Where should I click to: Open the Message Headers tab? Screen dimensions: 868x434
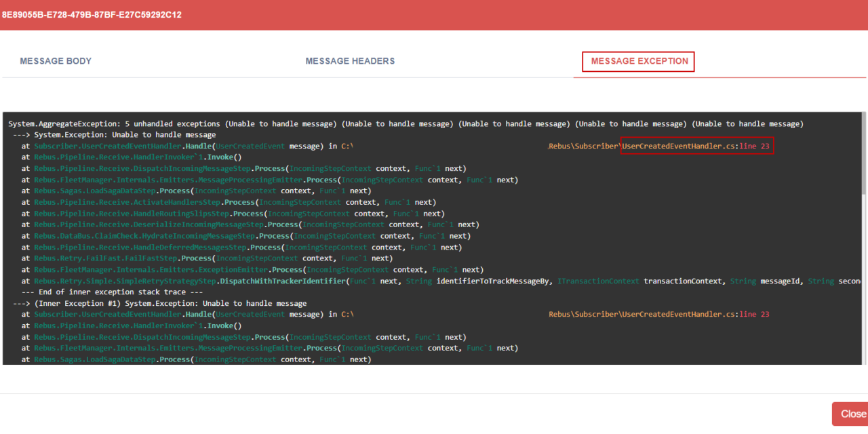point(350,61)
